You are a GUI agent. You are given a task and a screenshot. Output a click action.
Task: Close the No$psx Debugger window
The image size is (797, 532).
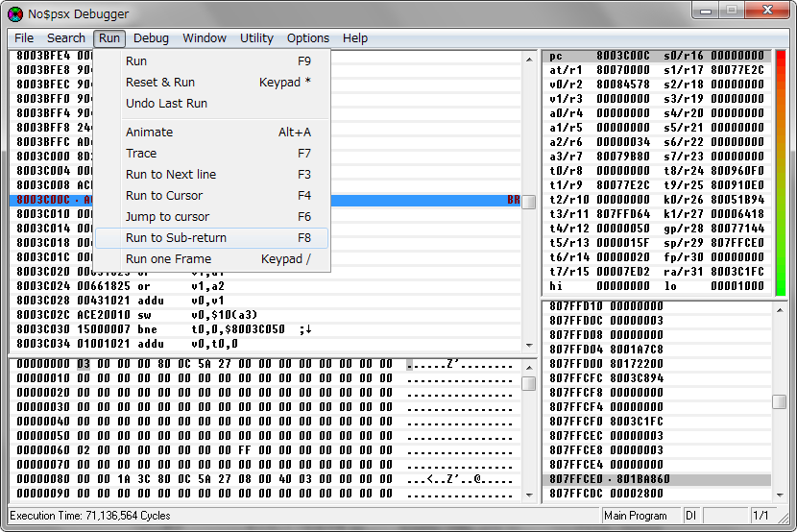767,11
